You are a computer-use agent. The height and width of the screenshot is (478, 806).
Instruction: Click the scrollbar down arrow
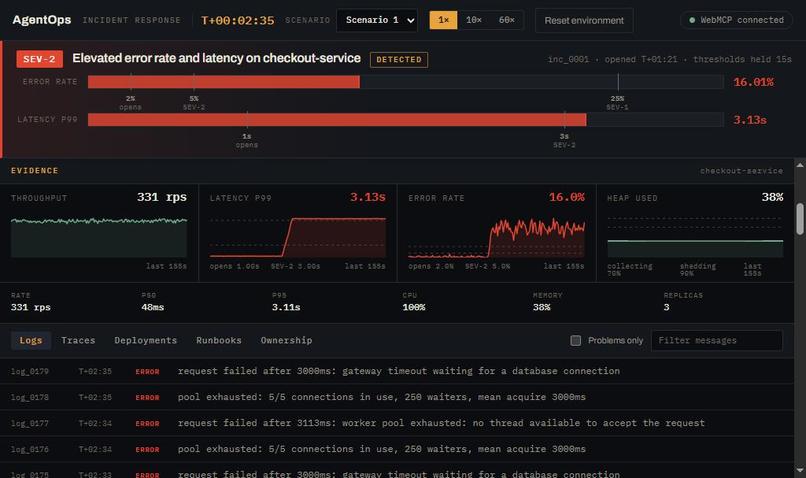click(800, 470)
